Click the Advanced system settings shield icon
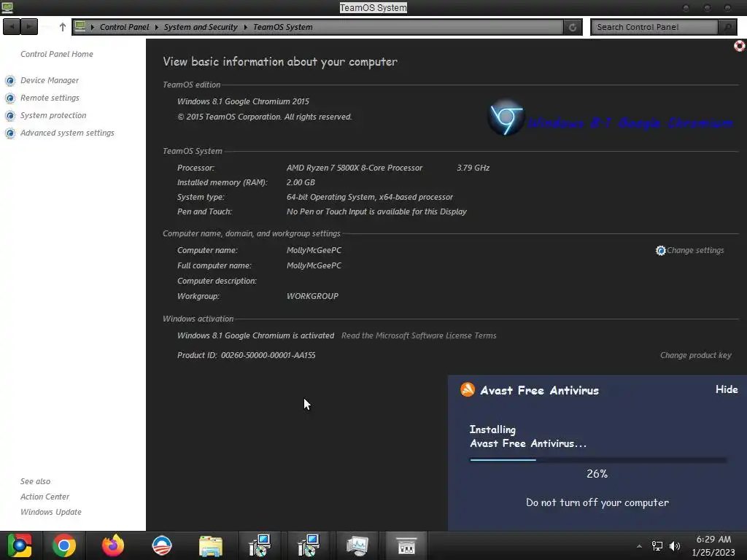The width and height of the screenshot is (747, 560). 10,133
